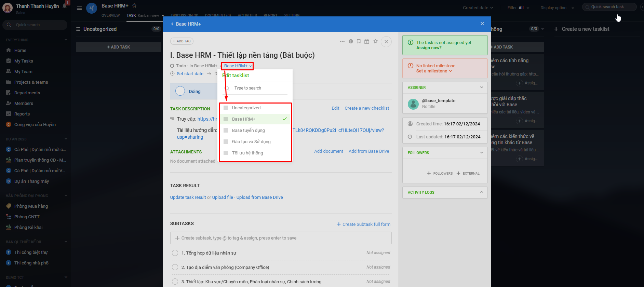This screenshot has height=287, width=644.
Task: Star the task in dialog toolbar
Action: (376, 41)
